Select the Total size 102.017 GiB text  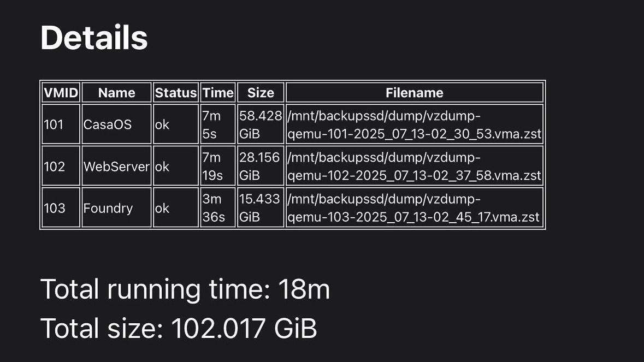[179, 328]
